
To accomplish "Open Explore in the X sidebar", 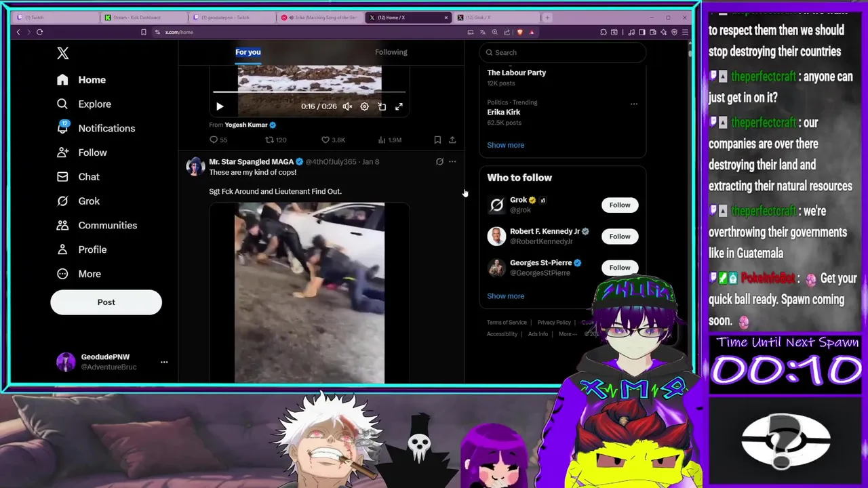I will 84,104.
